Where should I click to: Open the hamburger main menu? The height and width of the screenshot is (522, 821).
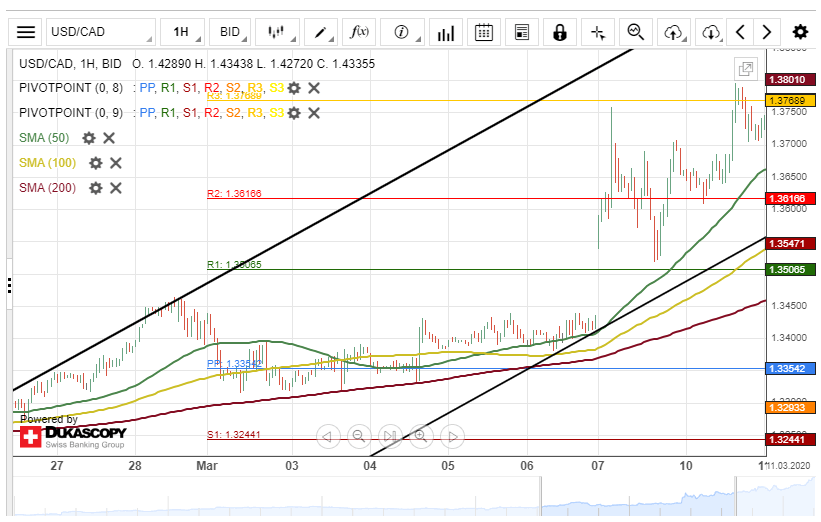point(26,32)
